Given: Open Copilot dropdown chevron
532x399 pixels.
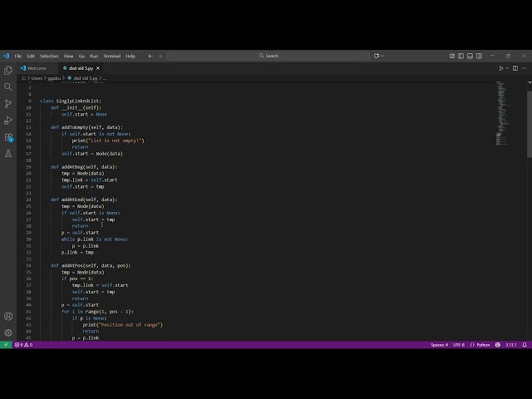Looking at the screenshot, I should pyautogui.click(x=382, y=56).
